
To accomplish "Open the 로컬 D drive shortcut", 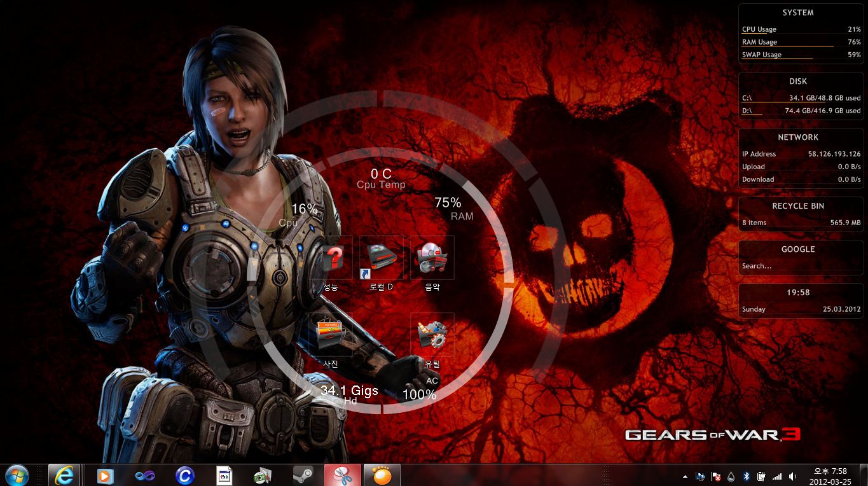I will click(382, 263).
